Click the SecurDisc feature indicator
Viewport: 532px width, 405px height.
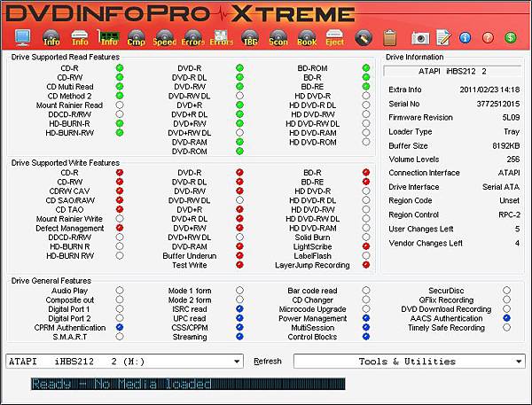point(506,291)
